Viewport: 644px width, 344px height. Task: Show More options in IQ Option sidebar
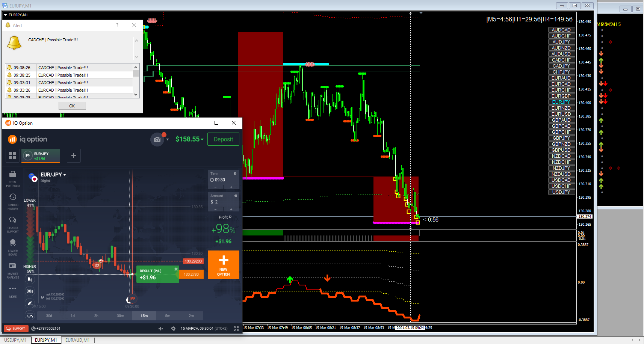click(x=13, y=291)
